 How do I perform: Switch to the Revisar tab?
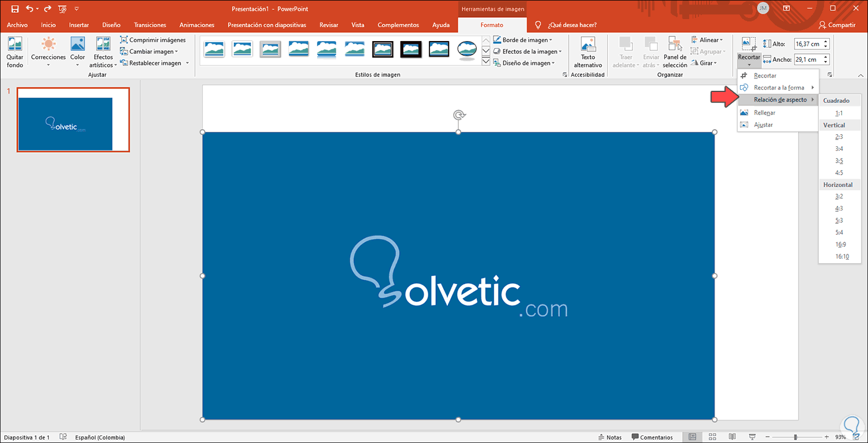[x=329, y=25]
